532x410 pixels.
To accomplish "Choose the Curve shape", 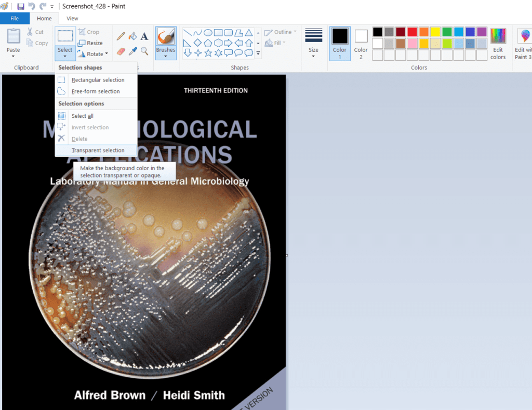I will (197, 33).
